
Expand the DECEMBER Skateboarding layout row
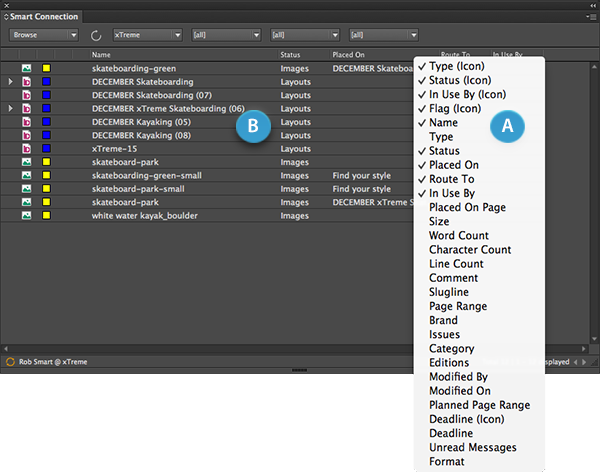(x=10, y=82)
